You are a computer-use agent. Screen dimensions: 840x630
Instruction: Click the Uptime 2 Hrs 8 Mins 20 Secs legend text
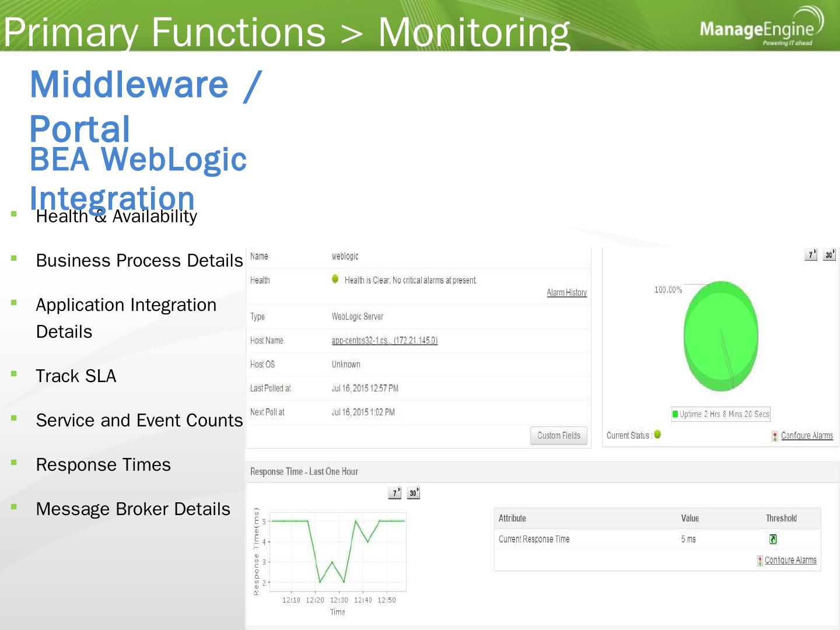[x=724, y=414]
